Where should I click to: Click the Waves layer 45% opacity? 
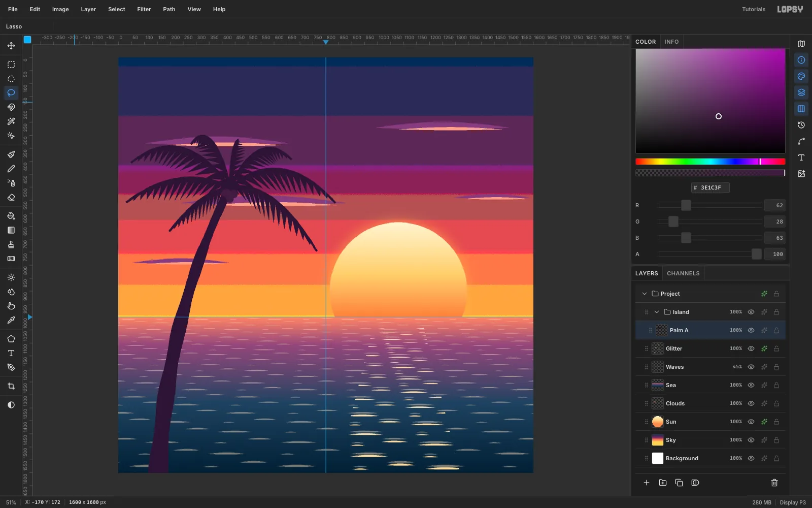[737, 367]
